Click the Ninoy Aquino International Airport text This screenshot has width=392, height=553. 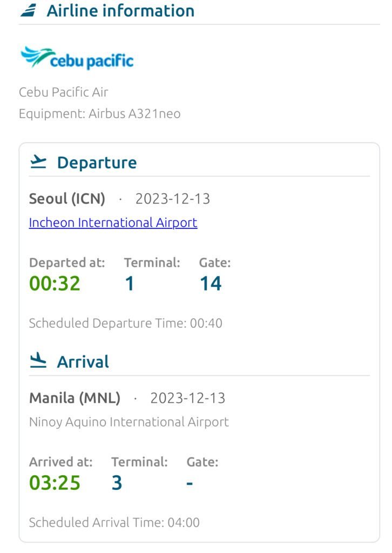pyautogui.click(x=129, y=422)
